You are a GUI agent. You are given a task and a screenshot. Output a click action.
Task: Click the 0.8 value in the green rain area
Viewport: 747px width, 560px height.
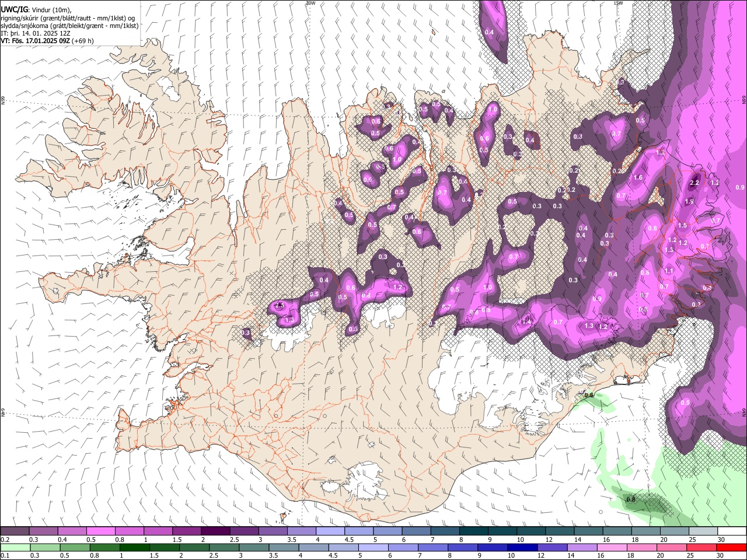pos(631,500)
